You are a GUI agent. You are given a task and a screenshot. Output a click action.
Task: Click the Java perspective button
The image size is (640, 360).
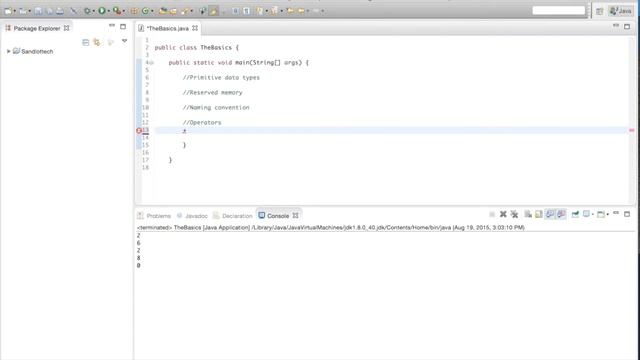pyautogui.click(x=620, y=11)
